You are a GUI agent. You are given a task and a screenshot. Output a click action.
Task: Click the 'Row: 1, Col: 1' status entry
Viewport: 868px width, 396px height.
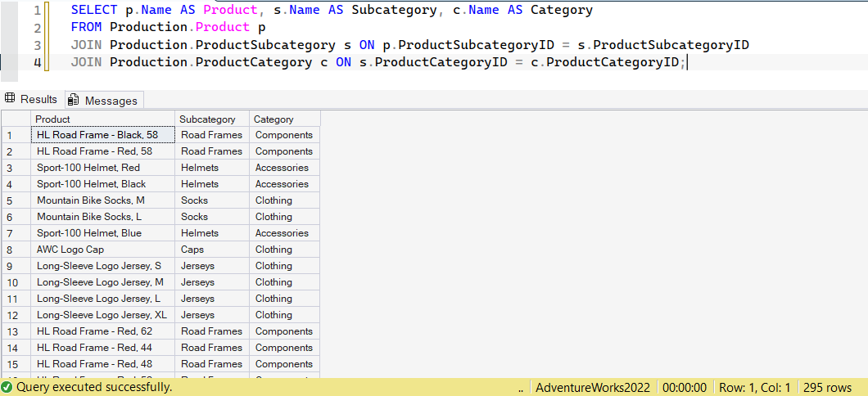point(755,387)
